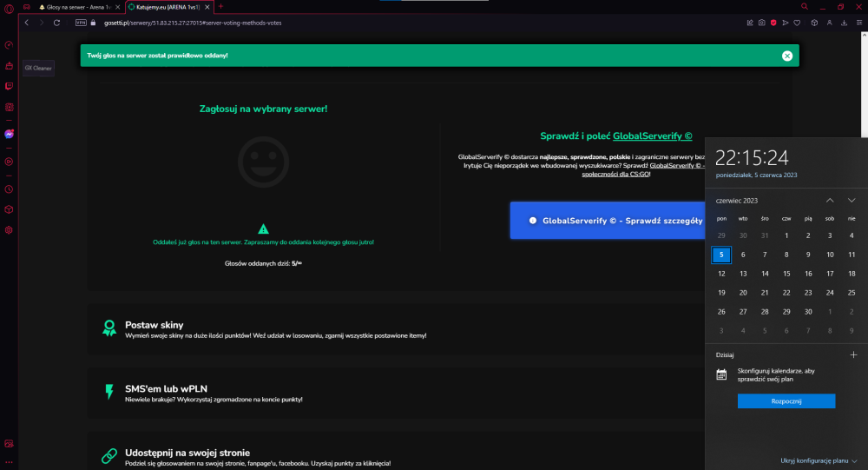Open 'Postaw skiny' voting option
The height and width of the screenshot is (470, 868).
[396, 329]
